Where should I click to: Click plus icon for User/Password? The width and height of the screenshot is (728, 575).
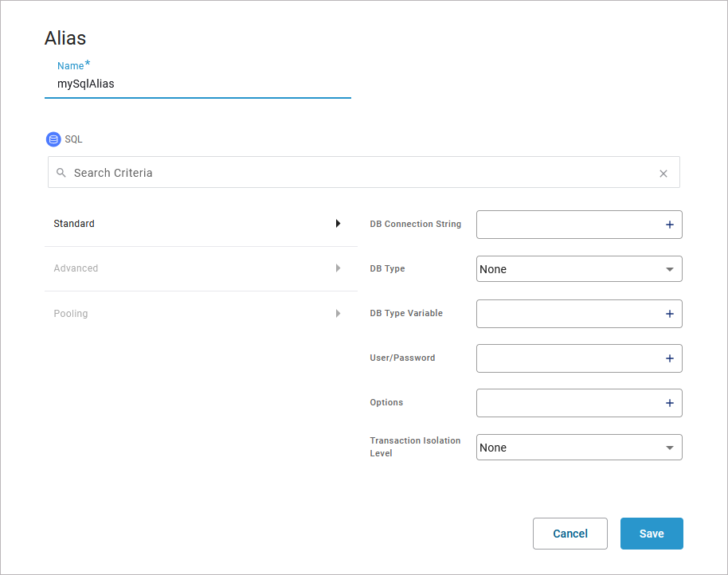(669, 359)
